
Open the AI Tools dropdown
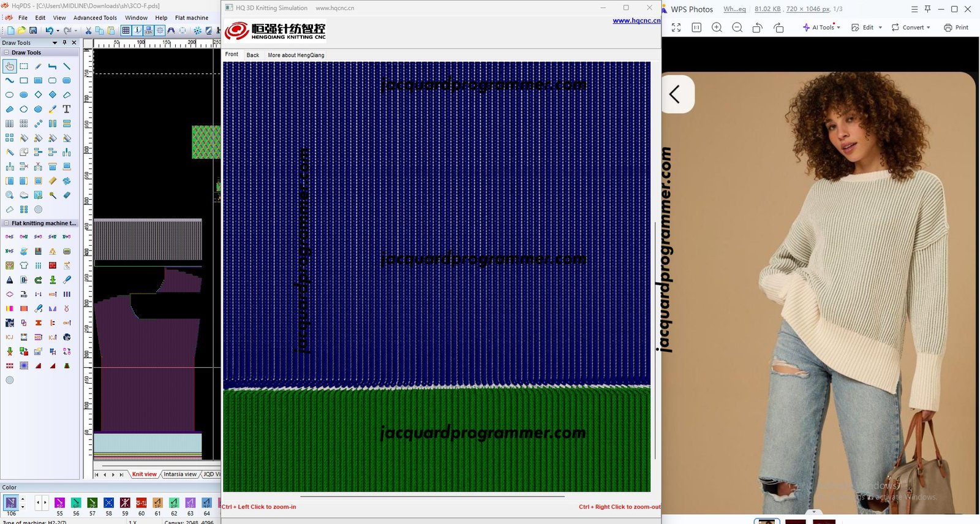click(821, 28)
